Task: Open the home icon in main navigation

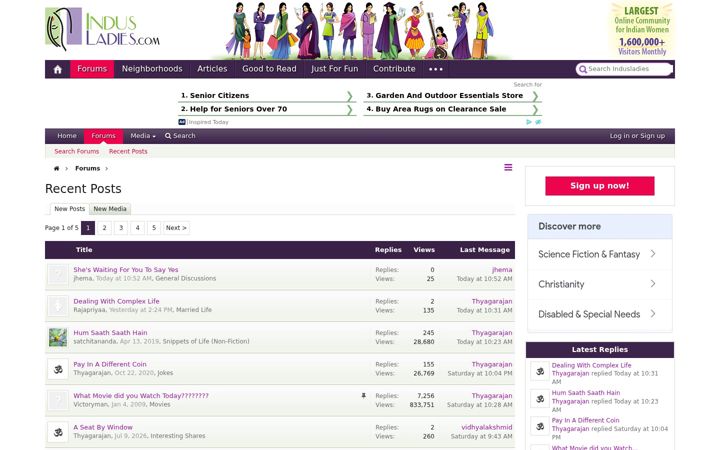Action: coord(57,69)
